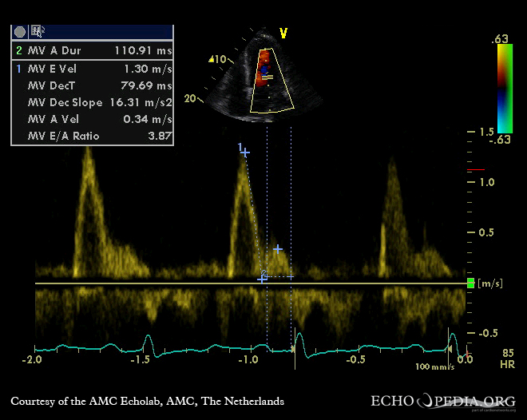Click the ECHOPEDIA.ORG logo link
The width and height of the screenshot is (527, 420).
442,401
